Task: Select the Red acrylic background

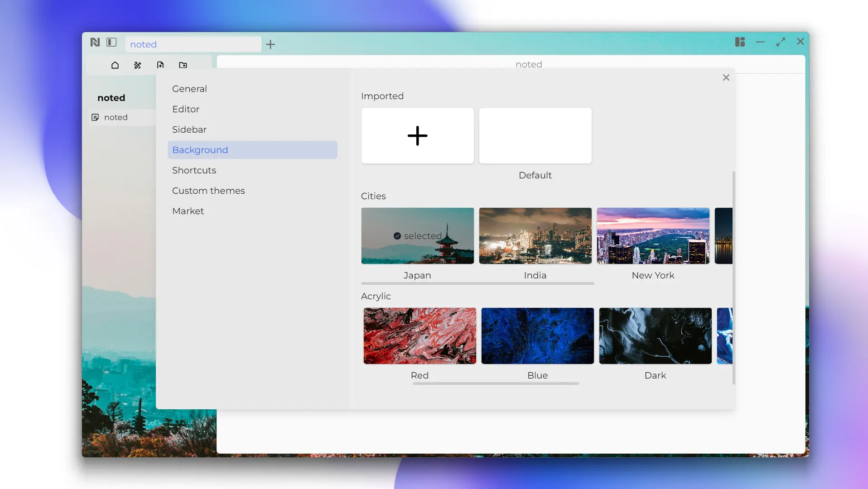Action: click(x=420, y=336)
